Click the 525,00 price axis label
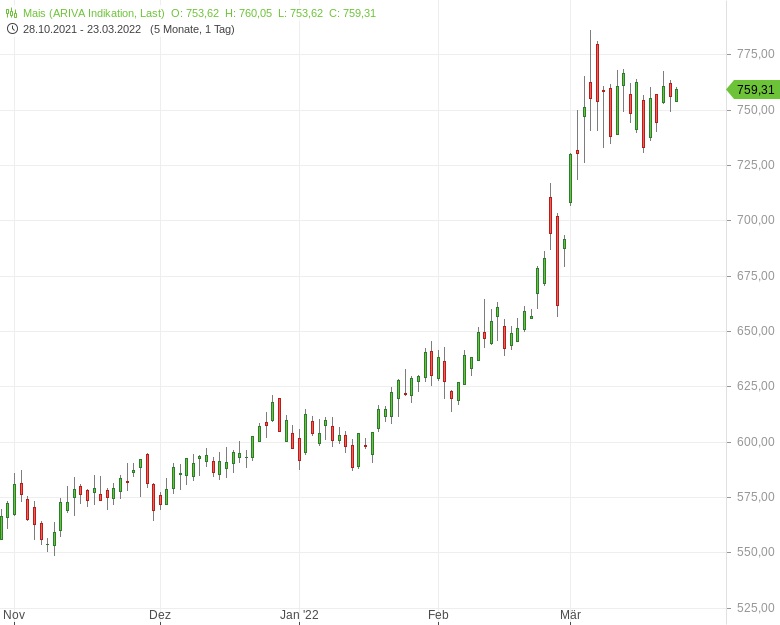The image size is (780, 625). [756, 608]
